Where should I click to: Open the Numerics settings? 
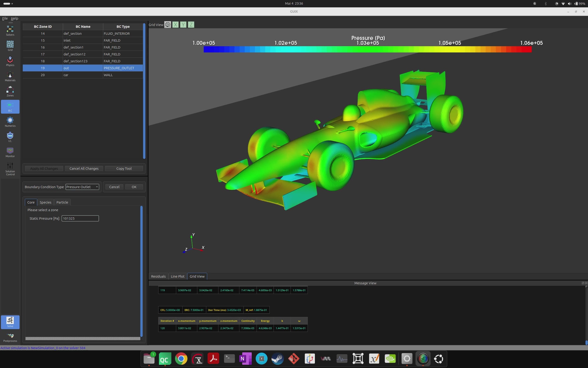click(10, 121)
